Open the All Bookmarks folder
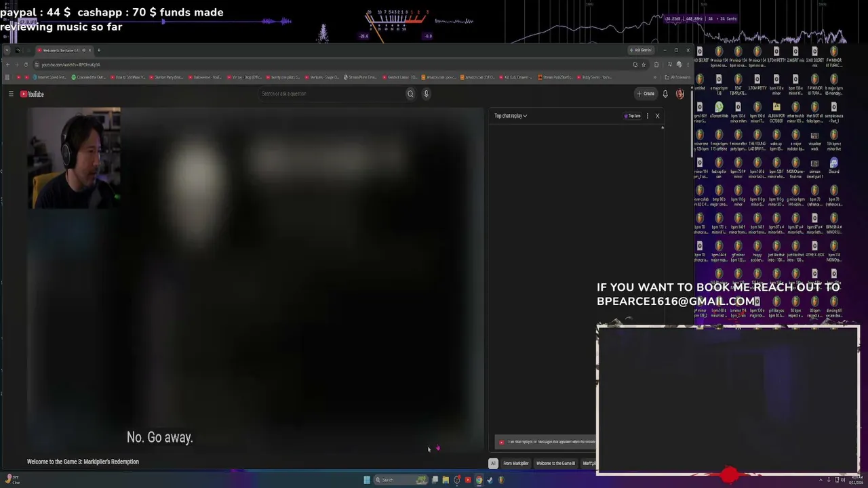Screen dimensions: 868x488 click(678, 77)
